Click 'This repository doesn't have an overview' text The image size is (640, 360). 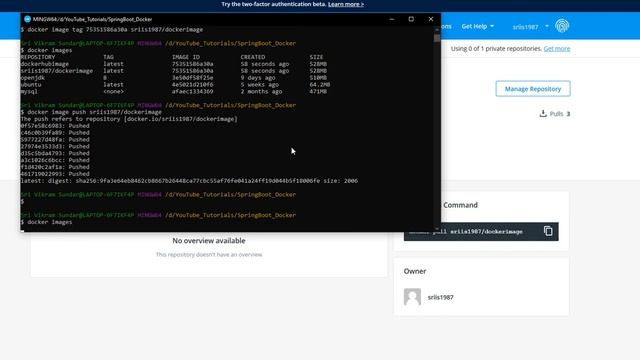[209, 255]
